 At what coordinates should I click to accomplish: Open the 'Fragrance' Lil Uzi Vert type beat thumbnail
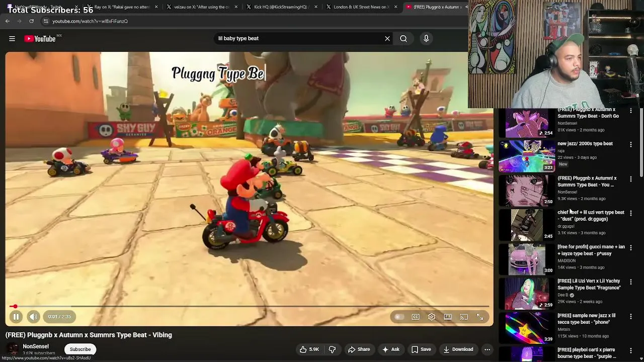(527, 294)
